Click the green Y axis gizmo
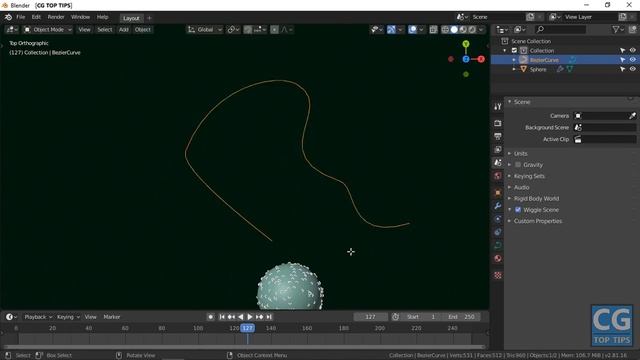The height and width of the screenshot is (360, 640). click(466, 44)
